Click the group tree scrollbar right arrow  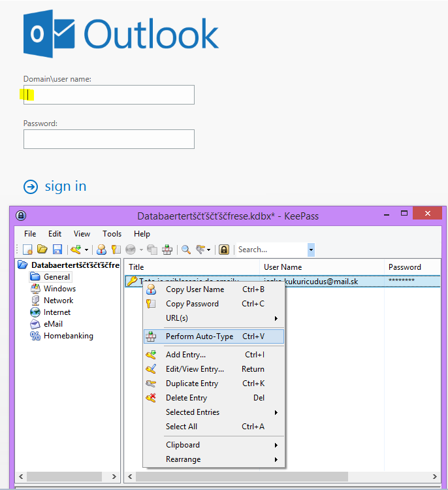114,476
